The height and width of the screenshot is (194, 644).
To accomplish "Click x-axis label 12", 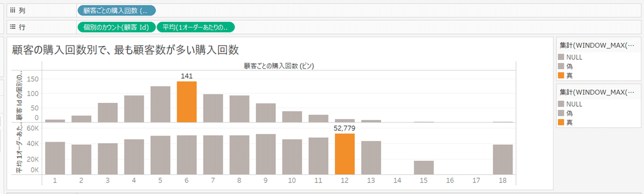I will tap(345, 181).
